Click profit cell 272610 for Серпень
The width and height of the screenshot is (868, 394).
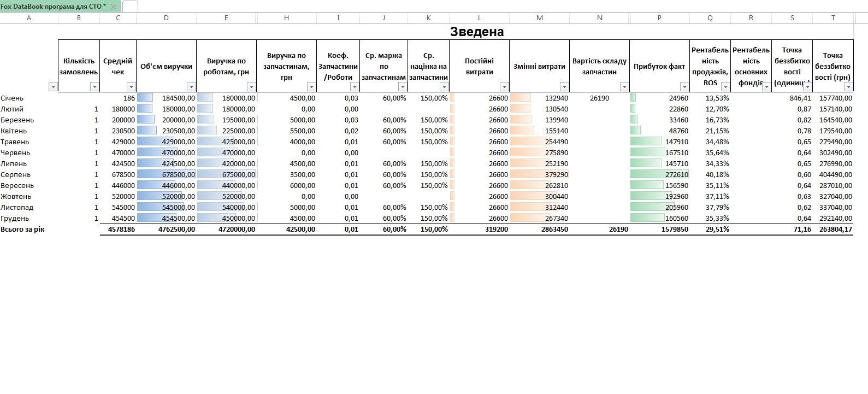659,175
